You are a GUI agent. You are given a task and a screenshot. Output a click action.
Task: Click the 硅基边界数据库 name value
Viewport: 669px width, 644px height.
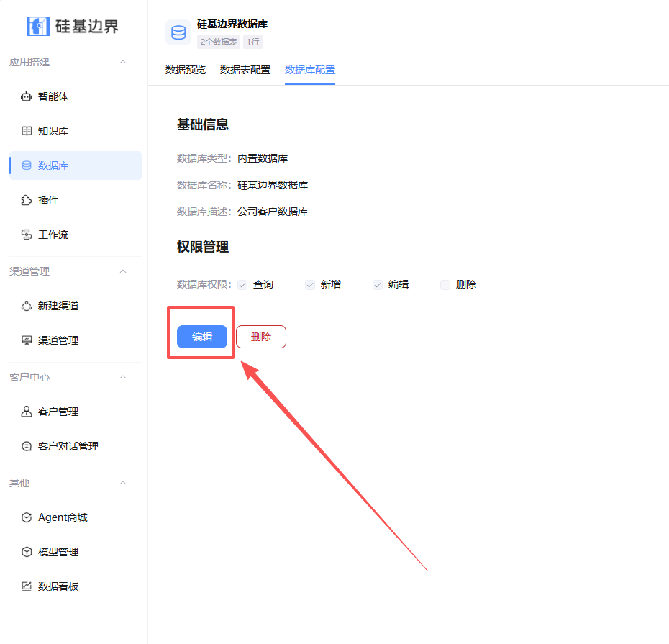[x=273, y=185]
